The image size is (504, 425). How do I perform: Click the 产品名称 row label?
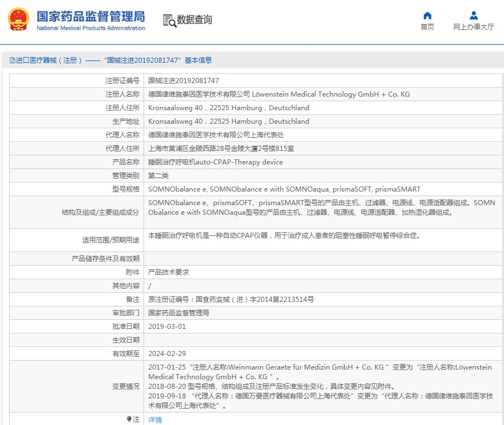(x=126, y=162)
